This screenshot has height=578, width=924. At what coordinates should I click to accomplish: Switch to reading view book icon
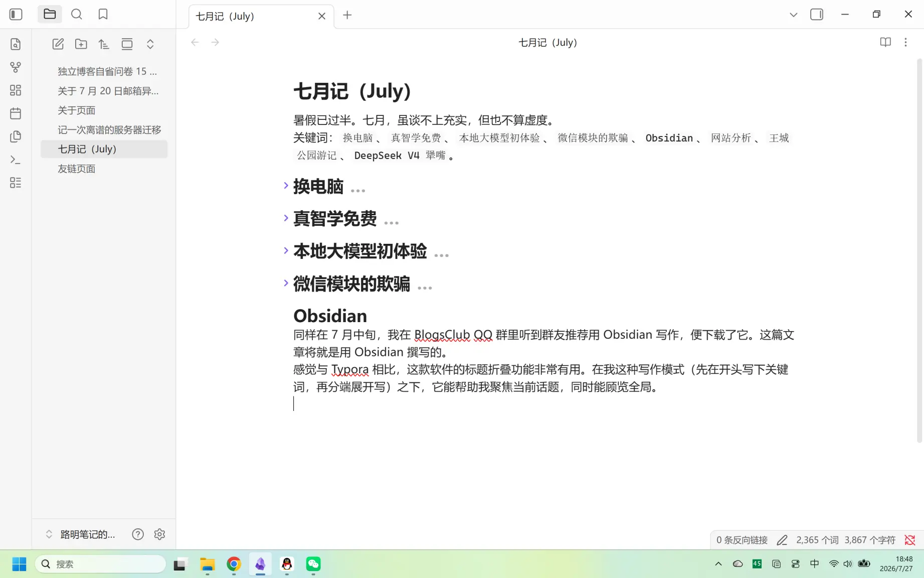[x=885, y=42]
